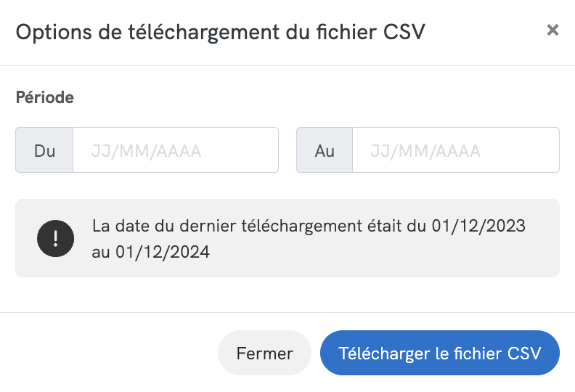Click 'Télécharger le fichier CSV' button
The height and width of the screenshot is (392, 575).
439,354
